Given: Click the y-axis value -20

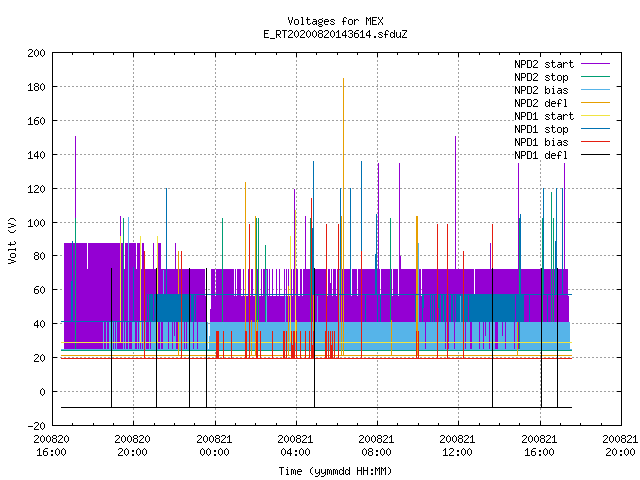Looking at the screenshot, I should pyautogui.click(x=36, y=425).
